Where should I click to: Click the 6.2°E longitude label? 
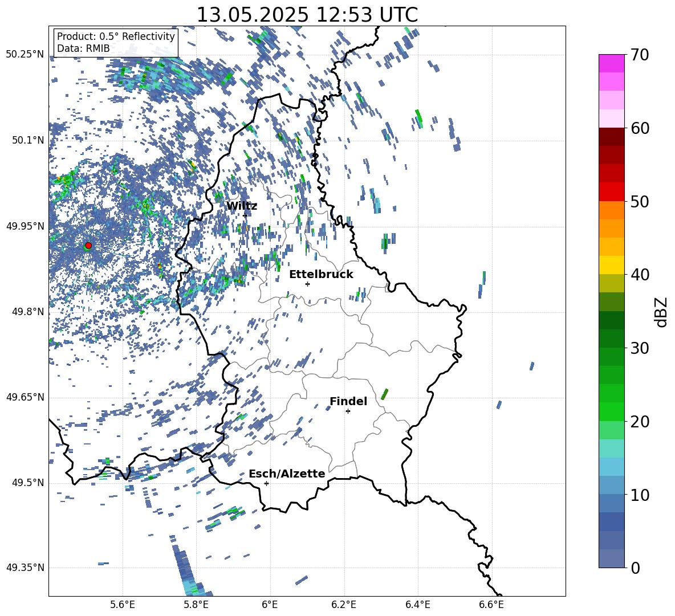click(x=344, y=605)
